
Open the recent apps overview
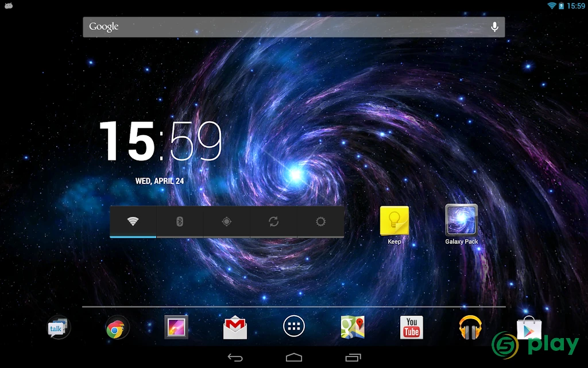(353, 358)
